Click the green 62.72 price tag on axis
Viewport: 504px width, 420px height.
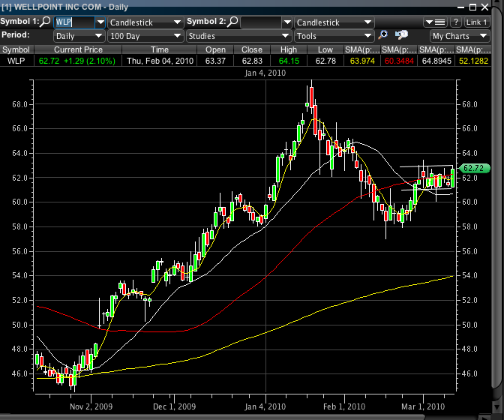(x=477, y=168)
